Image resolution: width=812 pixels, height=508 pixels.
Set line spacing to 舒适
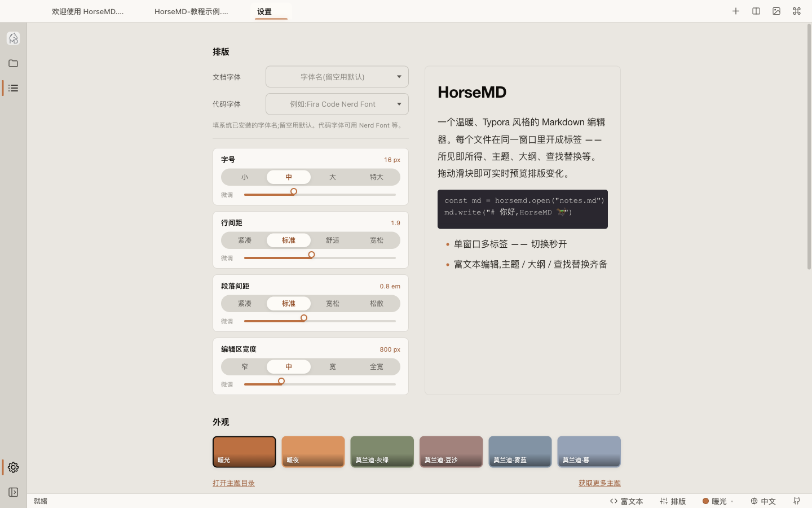[x=333, y=240]
